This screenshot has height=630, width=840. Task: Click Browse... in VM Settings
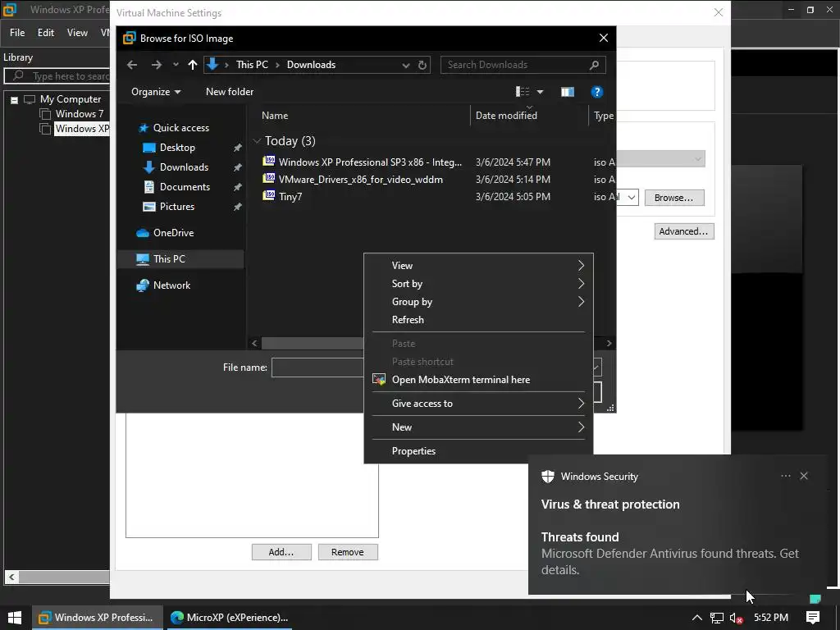coord(674,198)
